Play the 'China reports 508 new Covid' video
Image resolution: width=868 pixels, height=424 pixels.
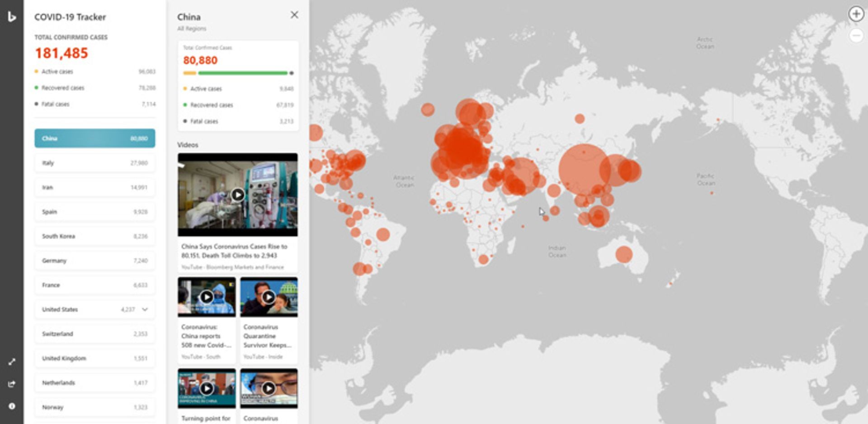[x=207, y=297]
